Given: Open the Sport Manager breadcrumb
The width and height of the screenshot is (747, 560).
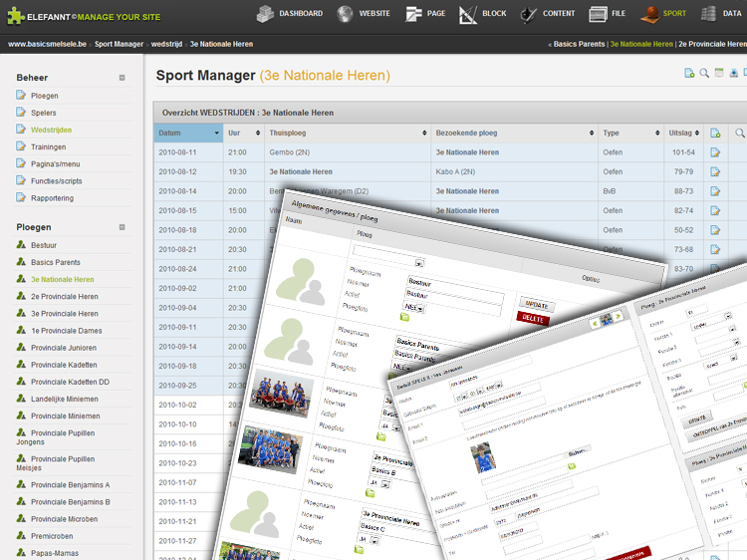Looking at the screenshot, I should pos(119,44).
